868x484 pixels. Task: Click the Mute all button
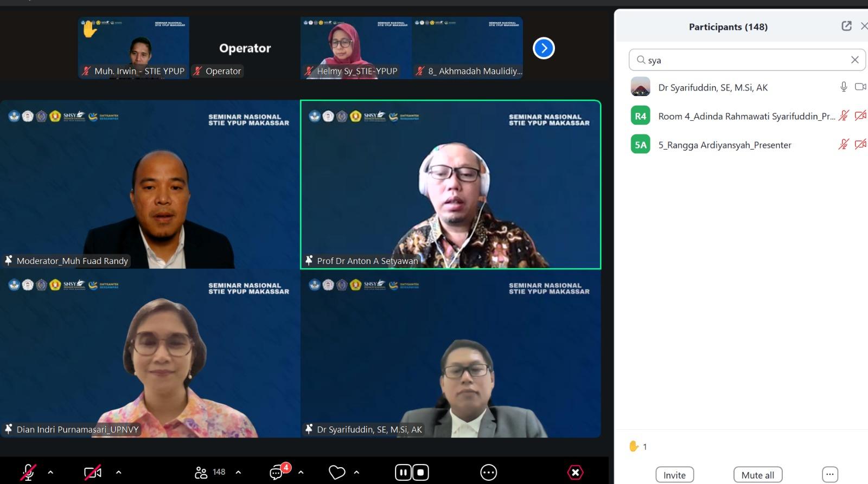click(758, 475)
